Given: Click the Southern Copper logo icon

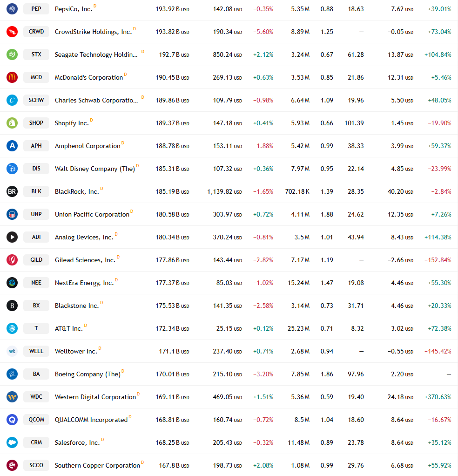Looking at the screenshot, I should coord(12,465).
